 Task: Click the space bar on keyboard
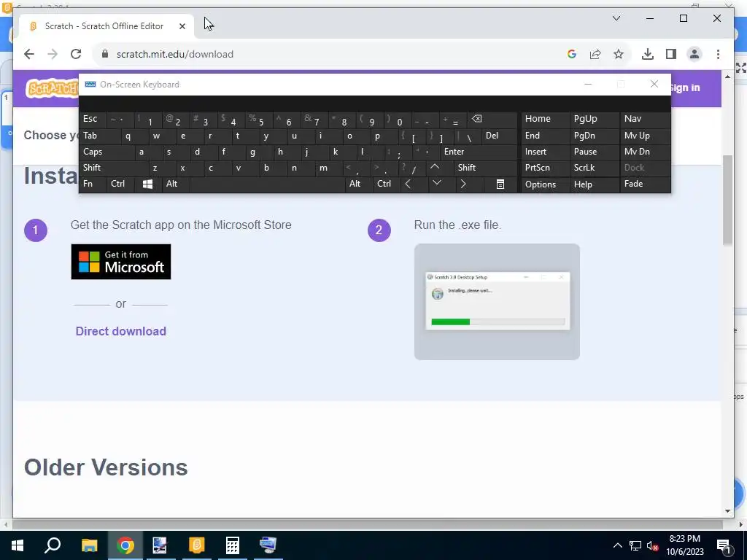click(x=267, y=184)
